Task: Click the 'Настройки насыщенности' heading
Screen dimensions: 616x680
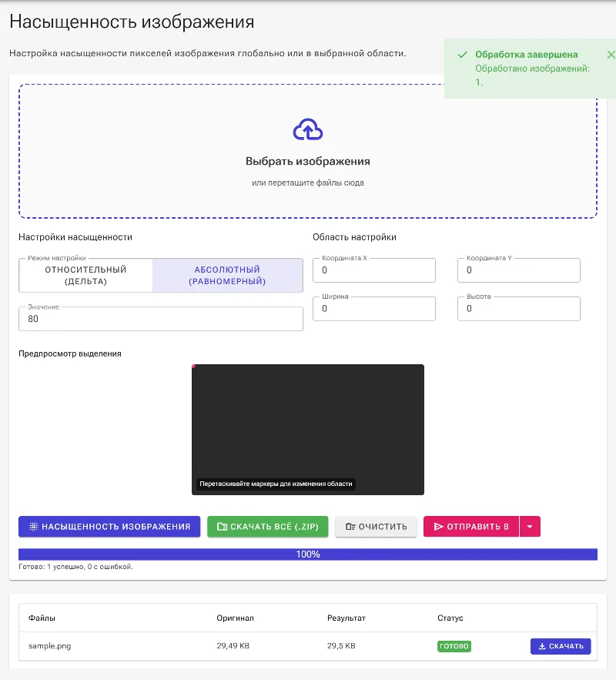Action: pos(75,237)
